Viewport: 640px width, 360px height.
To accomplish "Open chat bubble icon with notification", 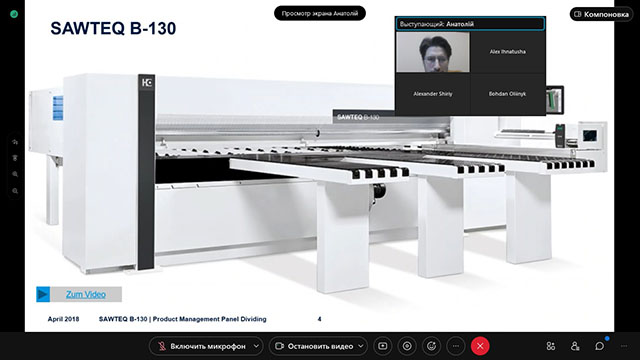I will [x=600, y=346].
